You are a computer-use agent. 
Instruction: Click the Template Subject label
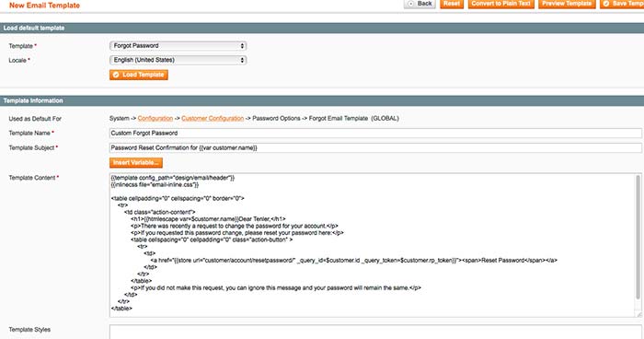(x=31, y=147)
